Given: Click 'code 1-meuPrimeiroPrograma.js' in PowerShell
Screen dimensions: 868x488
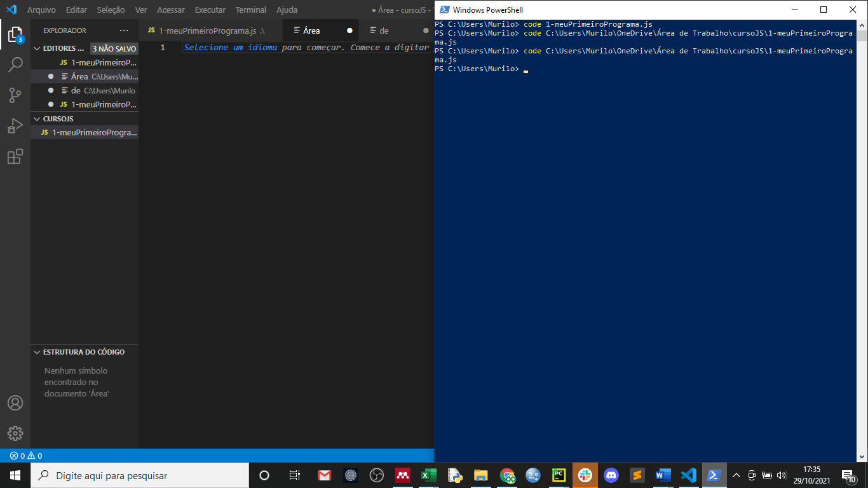Looking at the screenshot, I should pyautogui.click(x=588, y=24).
